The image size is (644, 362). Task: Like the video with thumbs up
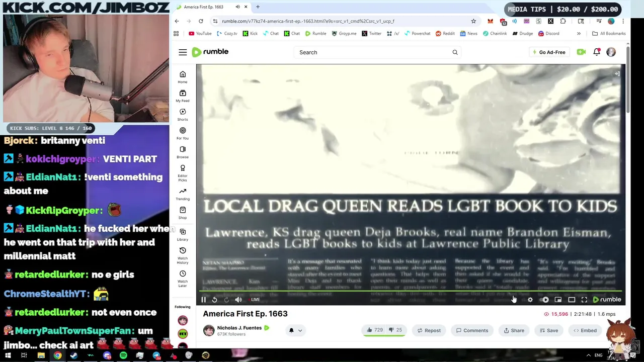[x=375, y=330]
